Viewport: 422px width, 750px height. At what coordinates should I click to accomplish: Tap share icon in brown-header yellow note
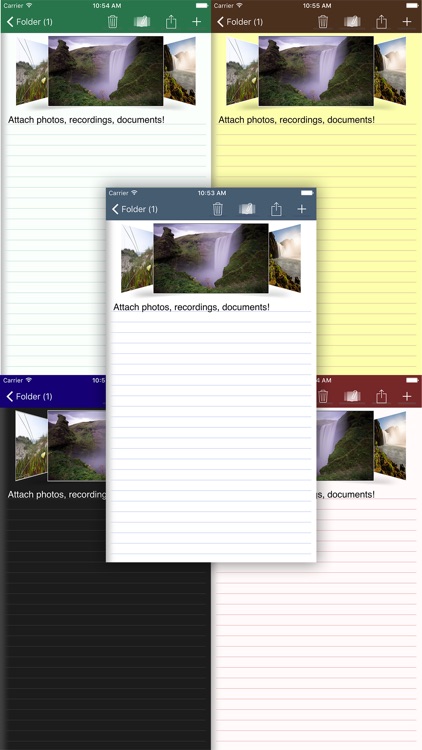pos(381,22)
